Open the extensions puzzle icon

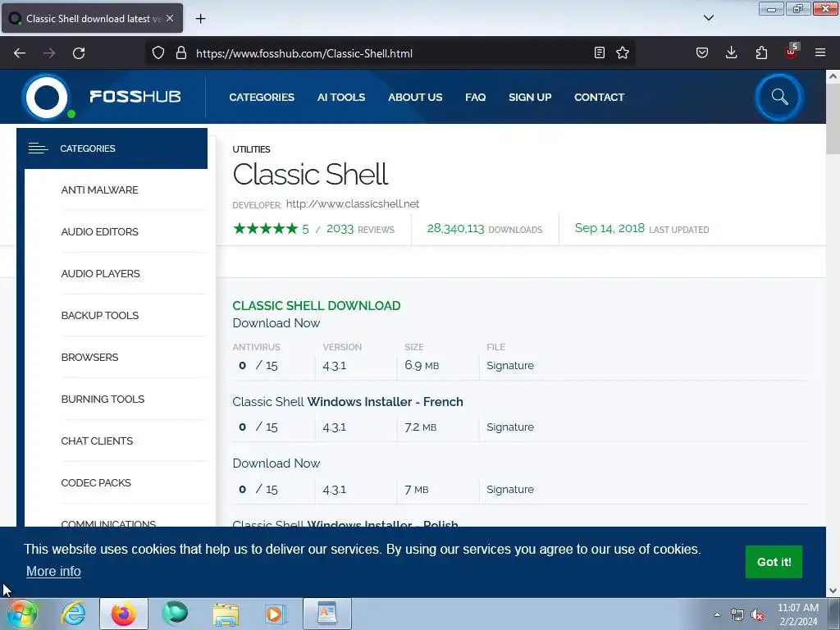(x=761, y=52)
